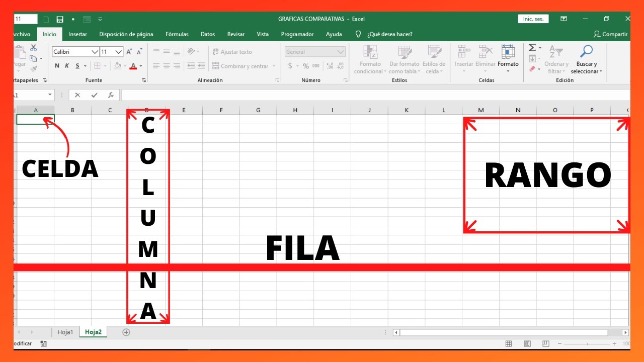Click the Save icon in title bar
This screenshot has height=362, width=644.
(x=60, y=19)
